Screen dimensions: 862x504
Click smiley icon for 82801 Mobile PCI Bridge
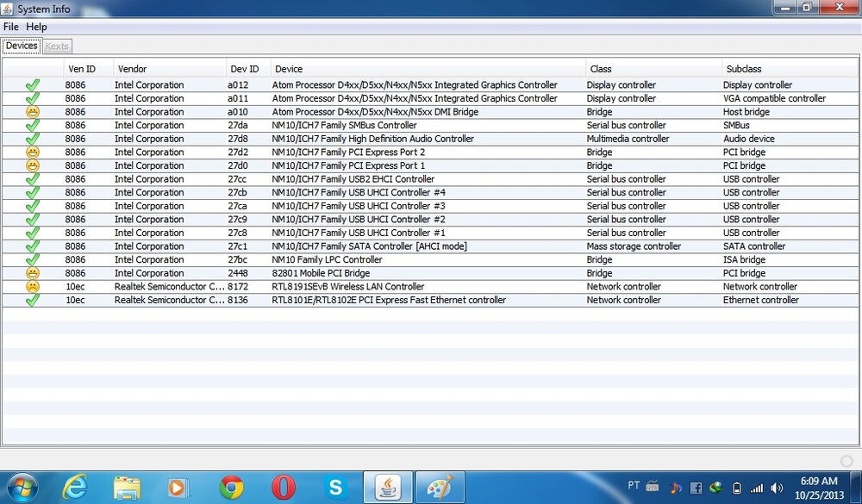click(x=33, y=273)
